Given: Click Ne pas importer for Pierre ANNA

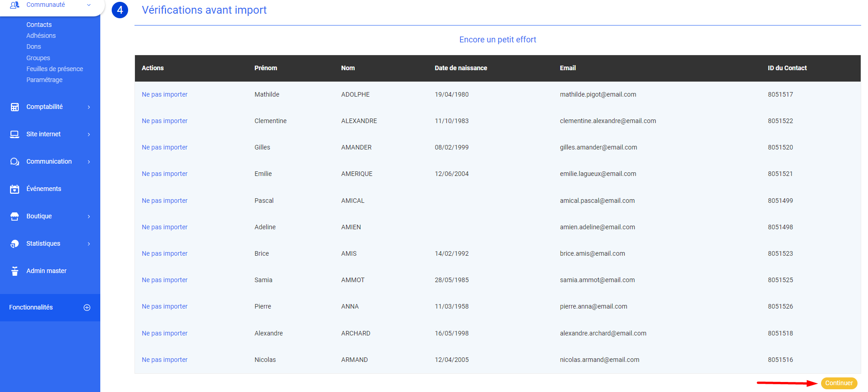Looking at the screenshot, I should (165, 306).
